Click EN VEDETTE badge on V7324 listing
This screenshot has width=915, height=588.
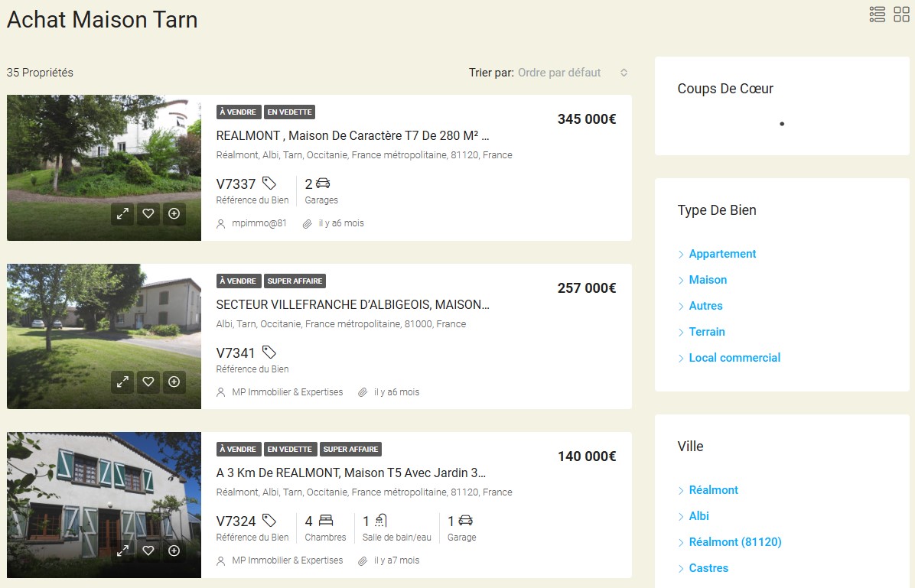tap(289, 449)
